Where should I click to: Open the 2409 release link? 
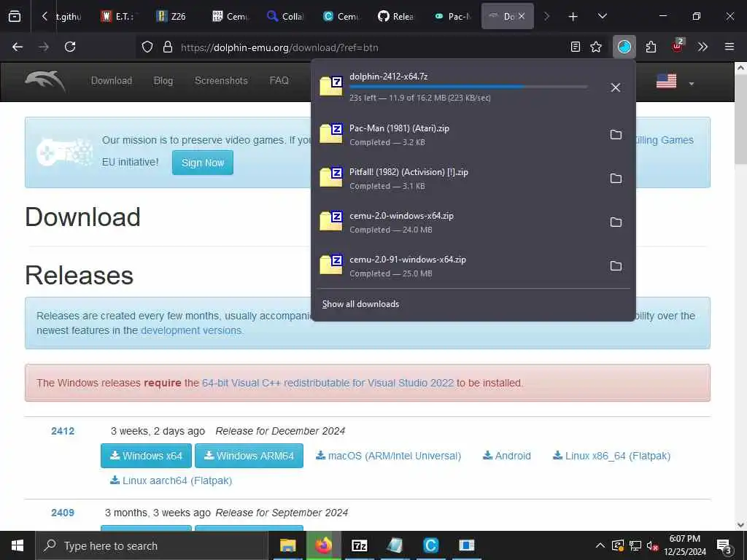pyautogui.click(x=63, y=513)
